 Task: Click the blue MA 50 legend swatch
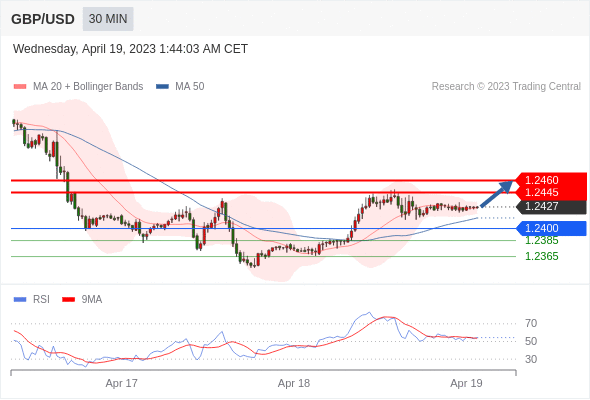coord(162,87)
